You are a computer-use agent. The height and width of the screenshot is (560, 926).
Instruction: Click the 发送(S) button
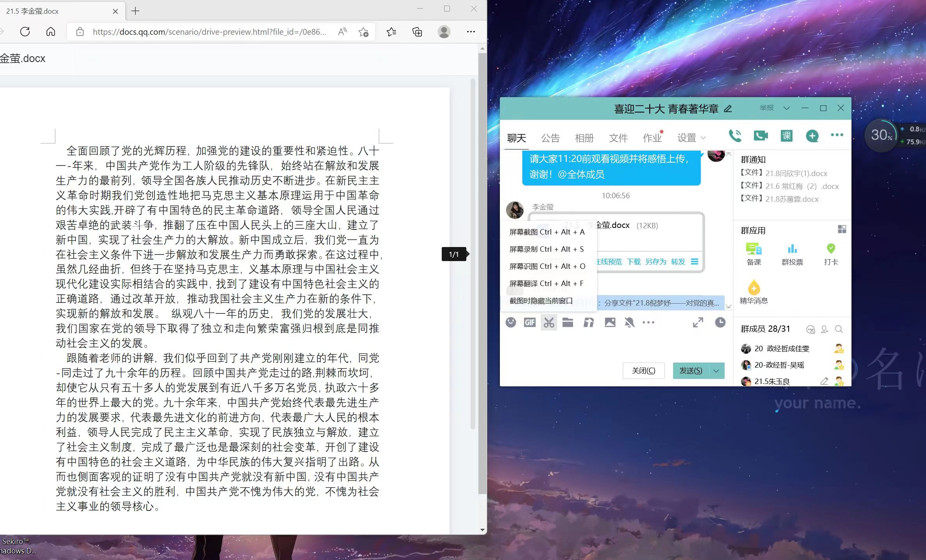coord(691,371)
